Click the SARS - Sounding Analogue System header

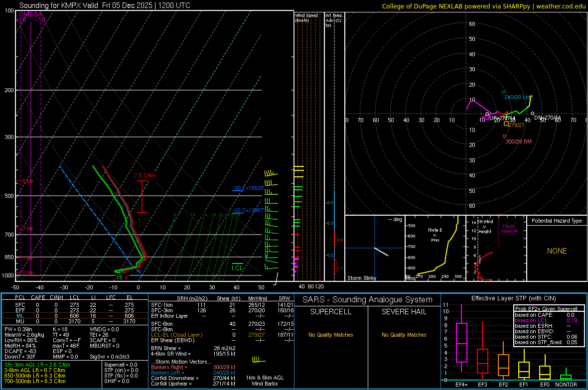[368, 300]
